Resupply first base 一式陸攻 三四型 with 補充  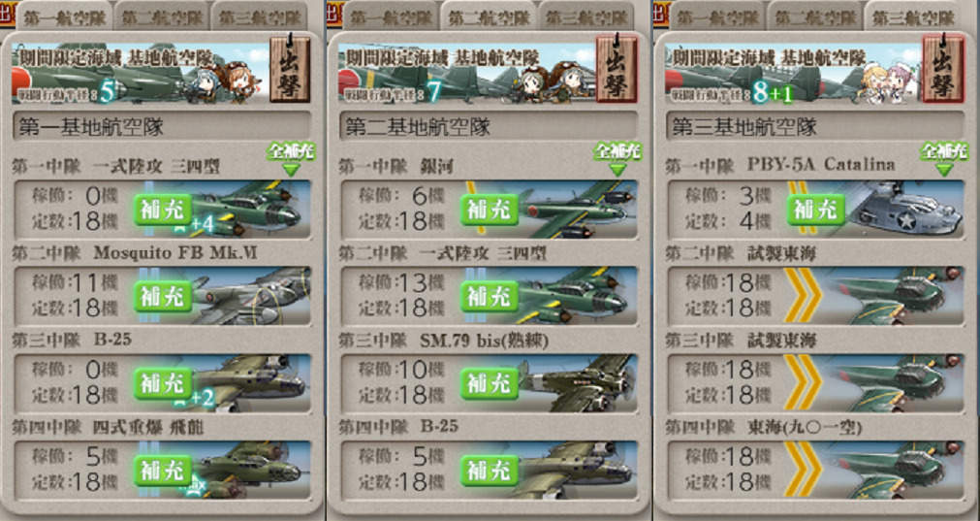(163, 210)
